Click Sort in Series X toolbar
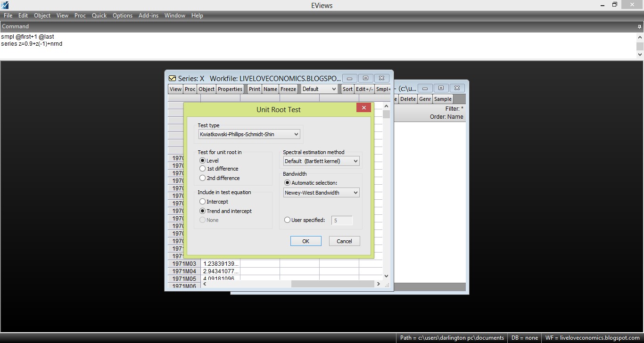The width and height of the screenshot is (644, 343). tap(347, 89)
